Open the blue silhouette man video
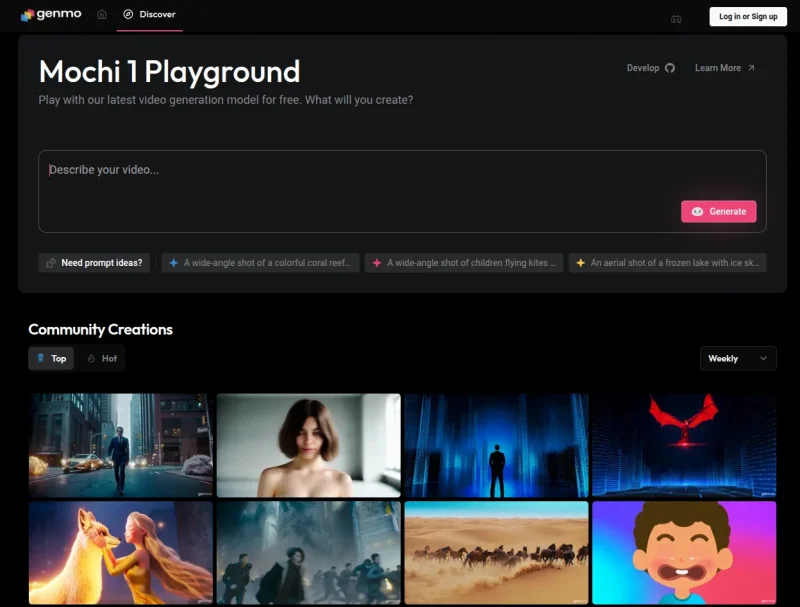The image size is (800, 607). (496, 445)
